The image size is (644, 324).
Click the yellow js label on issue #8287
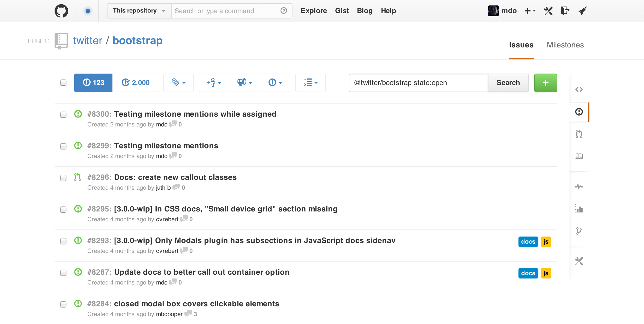click(546, 273)
